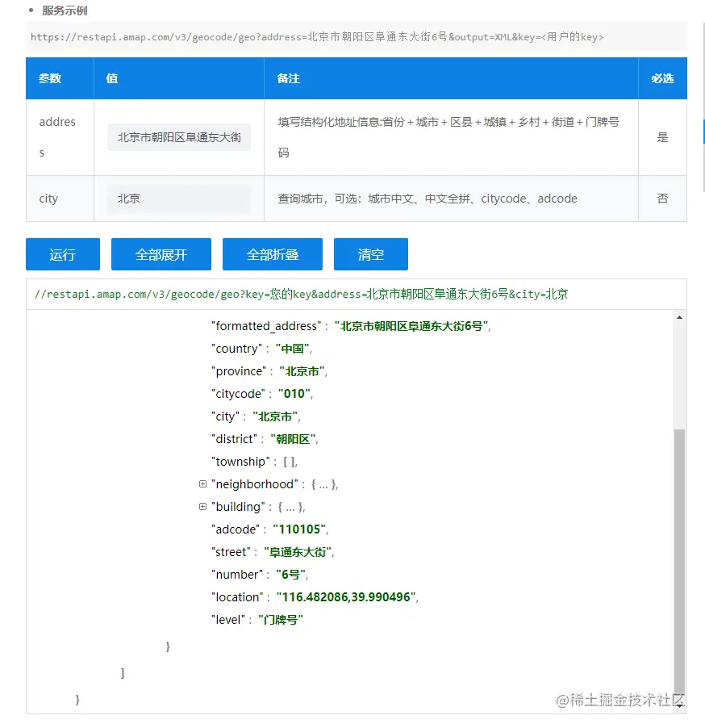Image resolution: width=705 pixels, height=728 pixels.
Task: Click the sample request URL code line
Action: coord(317,36)
